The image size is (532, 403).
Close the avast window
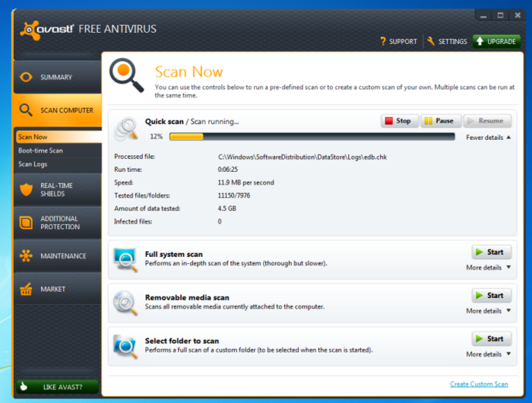[518, 15]
